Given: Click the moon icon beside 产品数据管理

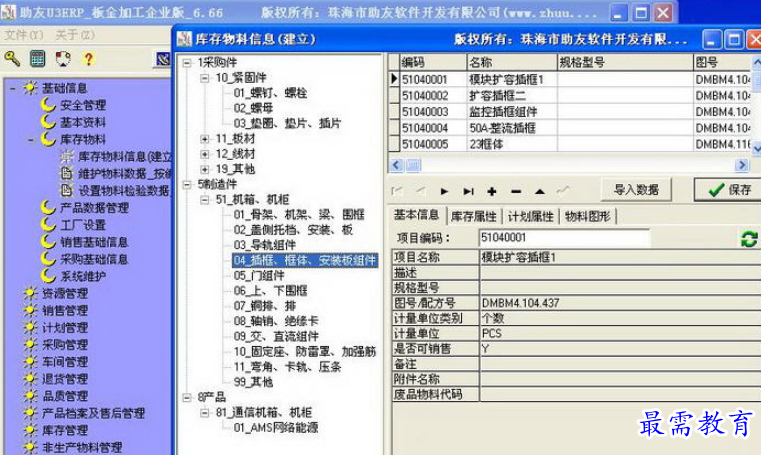Looking at the screenshot, I should 48,207.
